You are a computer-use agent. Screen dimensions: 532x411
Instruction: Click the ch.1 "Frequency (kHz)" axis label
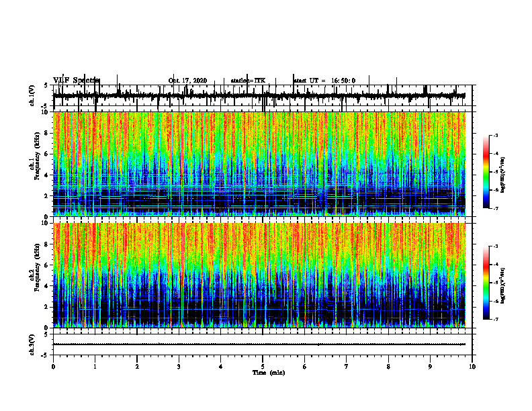(38, 156)
